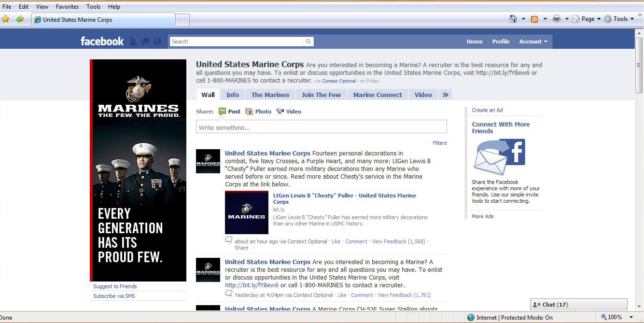Select the Wall tab
644x323 pixels.
[208, 95]
